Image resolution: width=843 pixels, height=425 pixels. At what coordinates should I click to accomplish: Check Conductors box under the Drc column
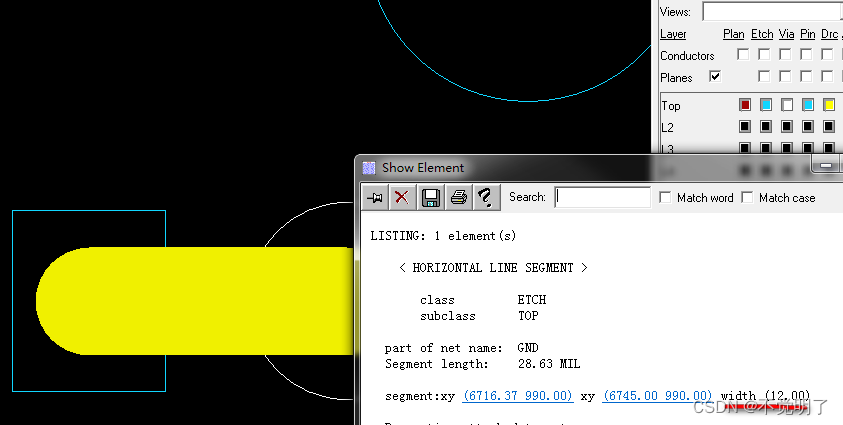pos(827,54)
